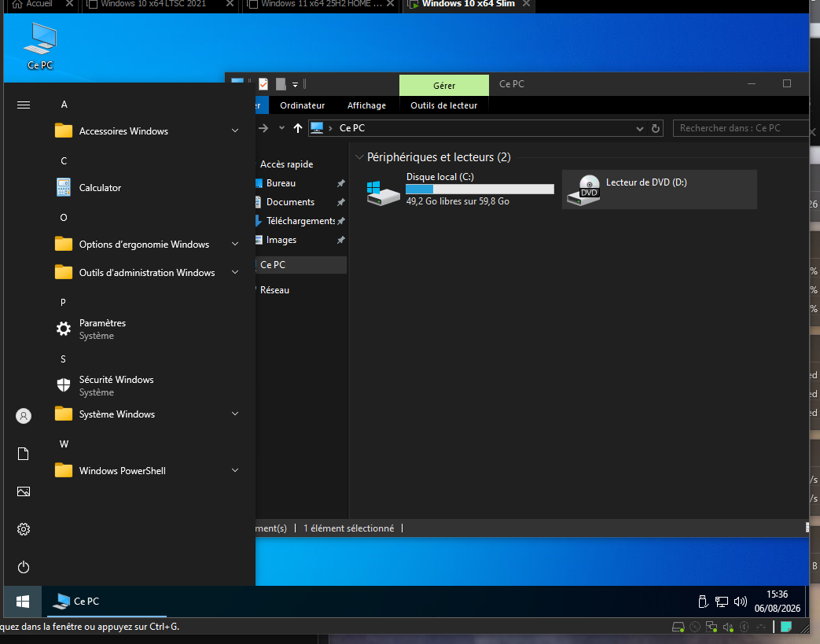Select Images in navigation pane
Image resolution: width=820 pixels, height=644 pixels.
[281, 240]
